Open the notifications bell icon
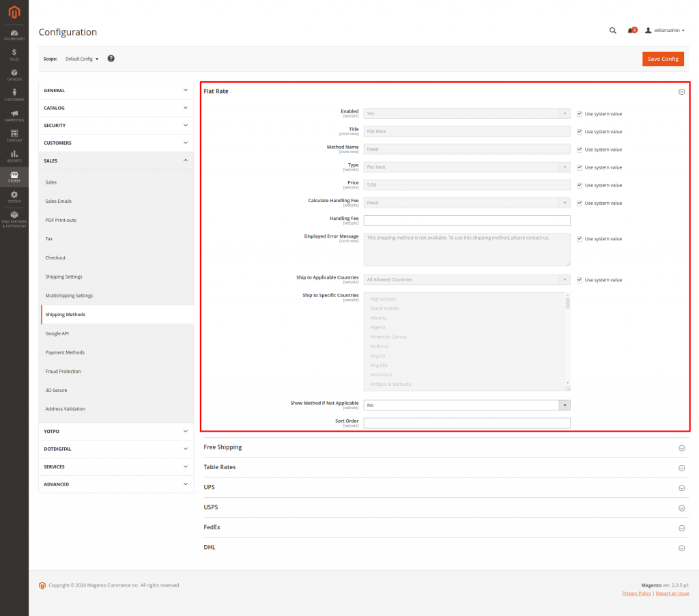This screenshot has width=699, height=616. click(x=631, y=31)
